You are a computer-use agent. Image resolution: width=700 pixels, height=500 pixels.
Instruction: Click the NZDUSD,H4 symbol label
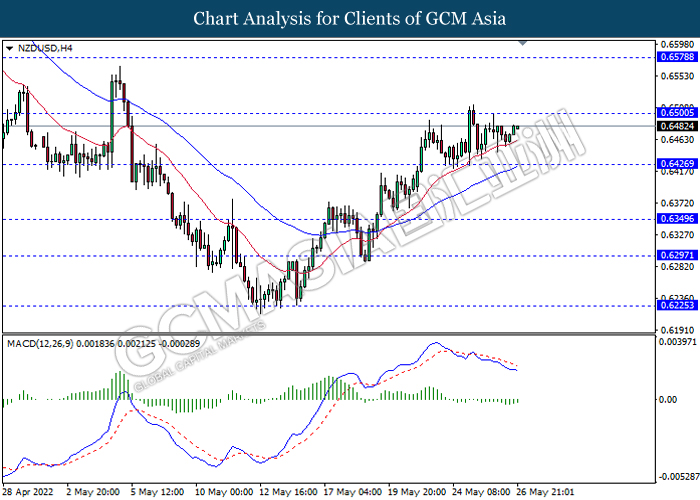(45, 48)
